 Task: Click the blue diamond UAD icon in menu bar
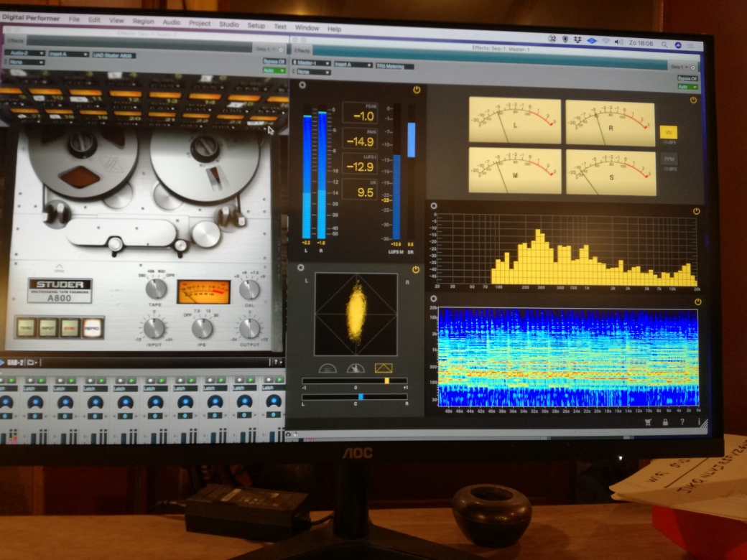point(592,41)
